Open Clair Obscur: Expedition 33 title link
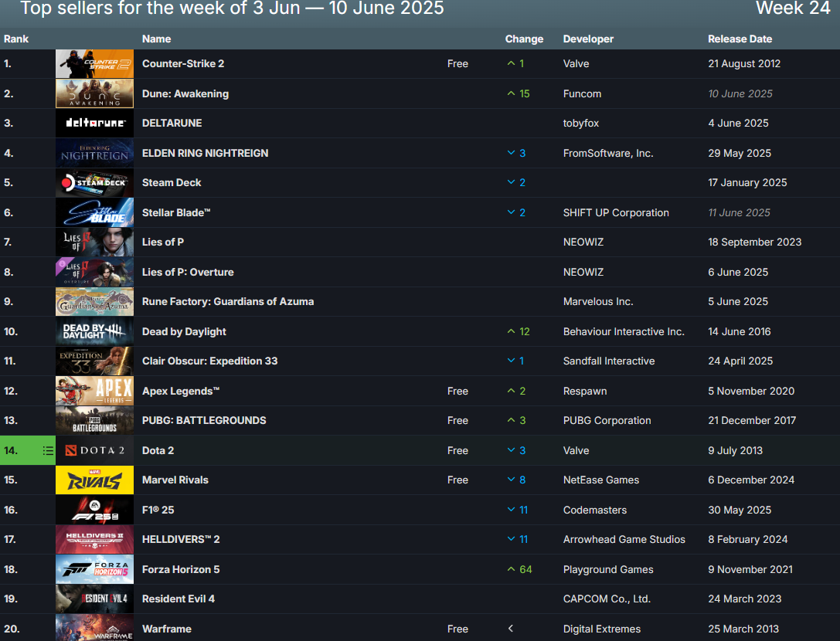 click(210, 361)
